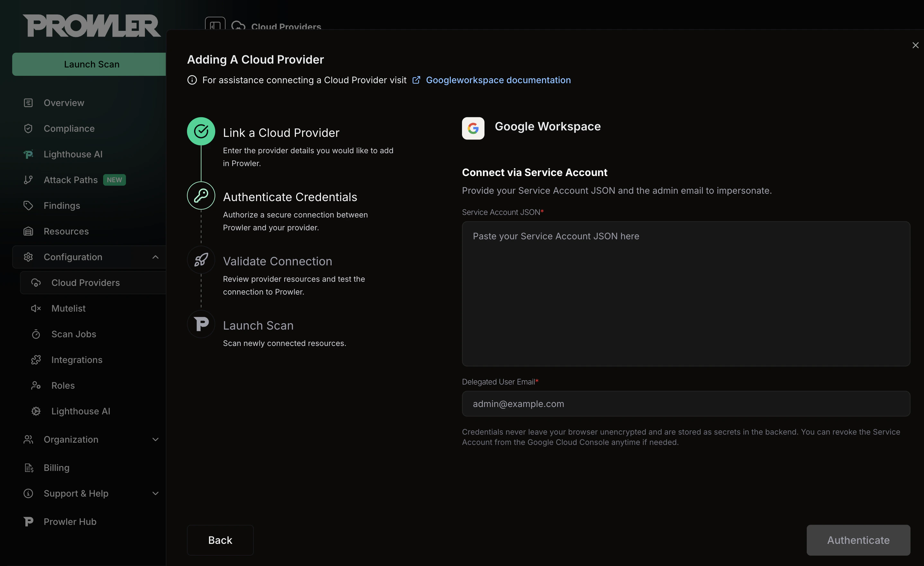924x566 pixels.
Task: Open Resources via its sidebar icon
Action: pos(28,231)
